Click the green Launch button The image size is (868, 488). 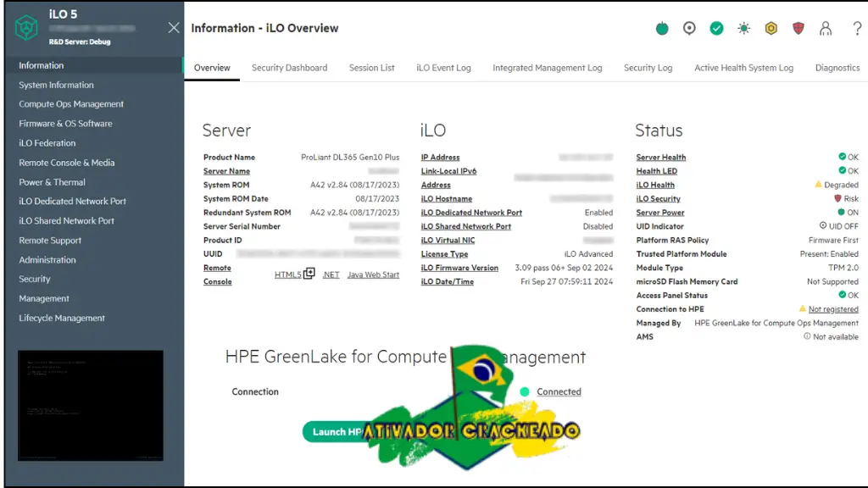coord(335,431)
